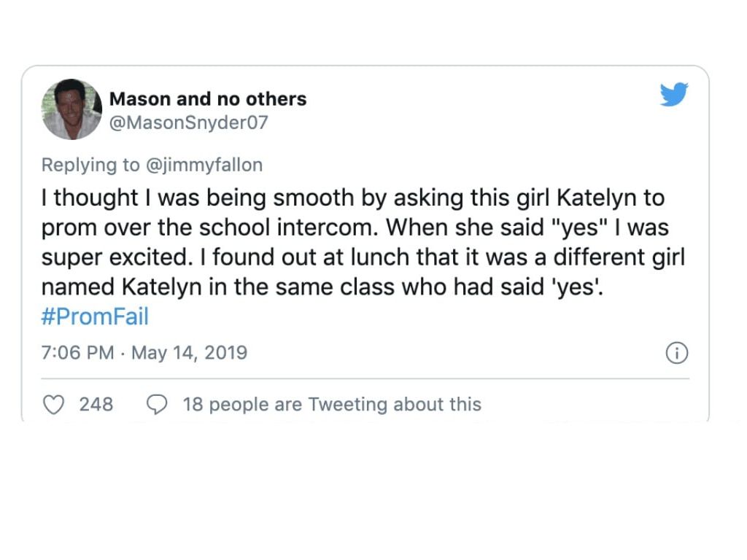Click the Twitter bird logo

point(674,95)
